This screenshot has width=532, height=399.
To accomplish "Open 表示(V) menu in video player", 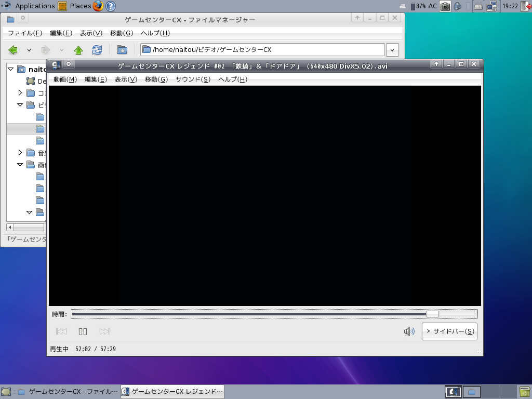I will (x=126, y=79).
